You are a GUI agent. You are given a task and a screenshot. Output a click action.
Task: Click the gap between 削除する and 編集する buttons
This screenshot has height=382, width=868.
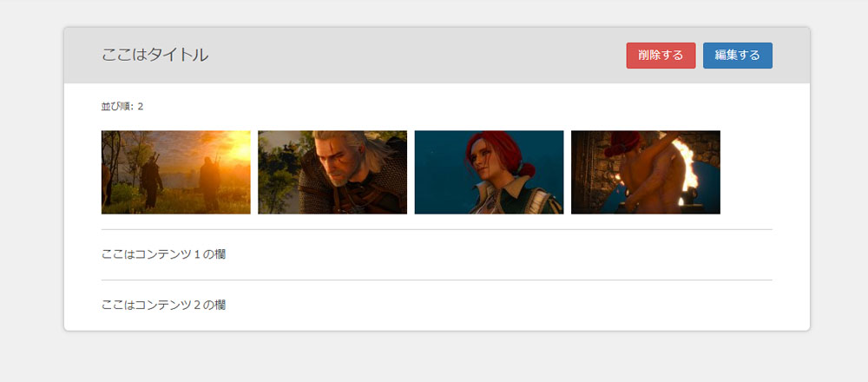(699, 56)
